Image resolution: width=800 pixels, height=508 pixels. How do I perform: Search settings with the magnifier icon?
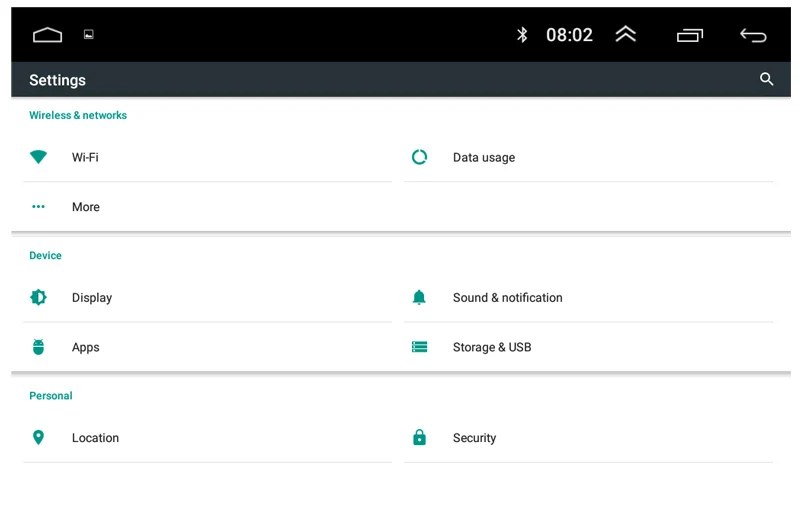(x=766, y=79)
